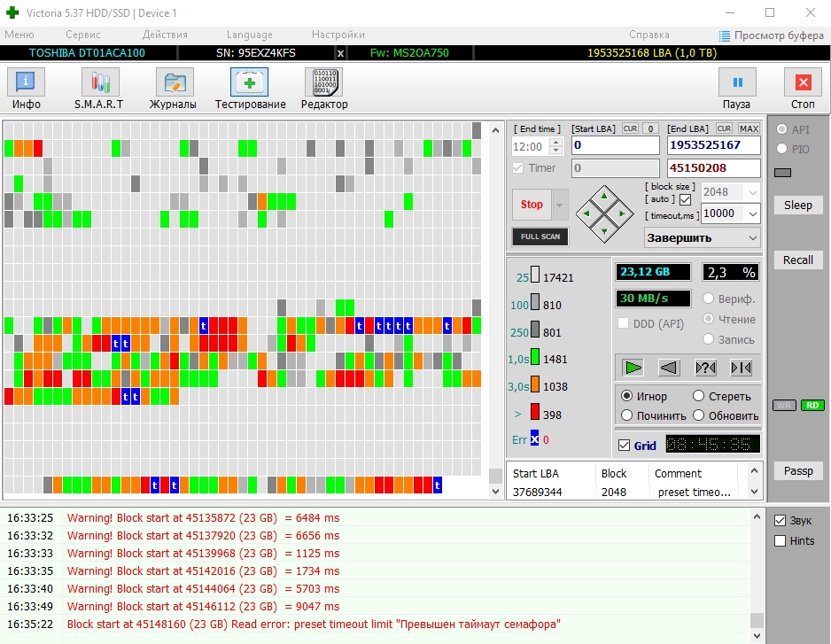Screen dimensions: 831x644
Task: Toggle the Grid checkbox
Action: (625, 446)
